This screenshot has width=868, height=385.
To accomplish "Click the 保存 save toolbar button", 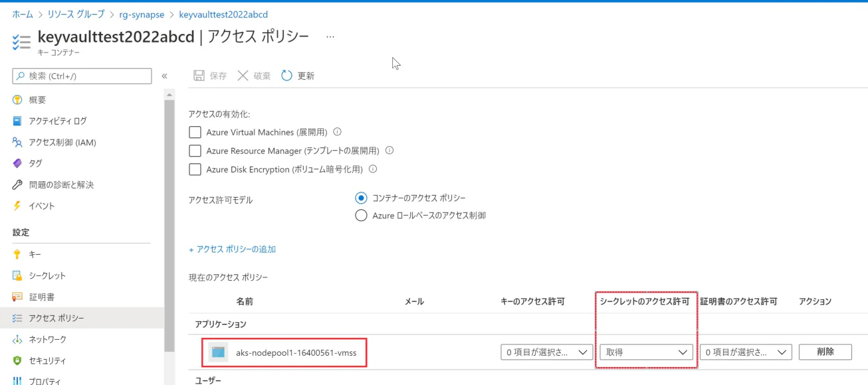I will click(x=210, y=76).
